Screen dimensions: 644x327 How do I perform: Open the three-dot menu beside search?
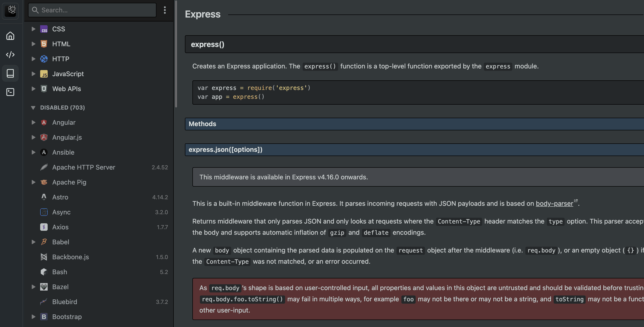pyautogui.click(x=165, y=10)
